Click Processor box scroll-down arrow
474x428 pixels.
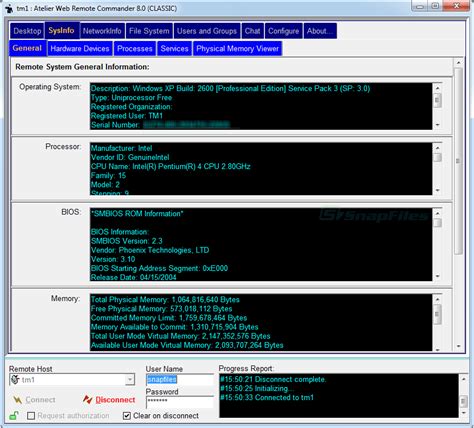438,190
